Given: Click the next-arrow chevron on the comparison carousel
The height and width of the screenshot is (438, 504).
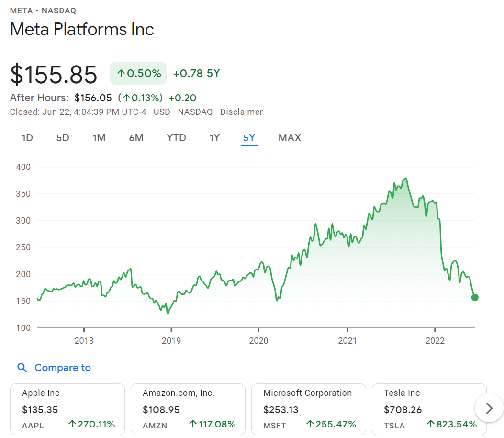Looking at the screenshot, I should 489,408.
